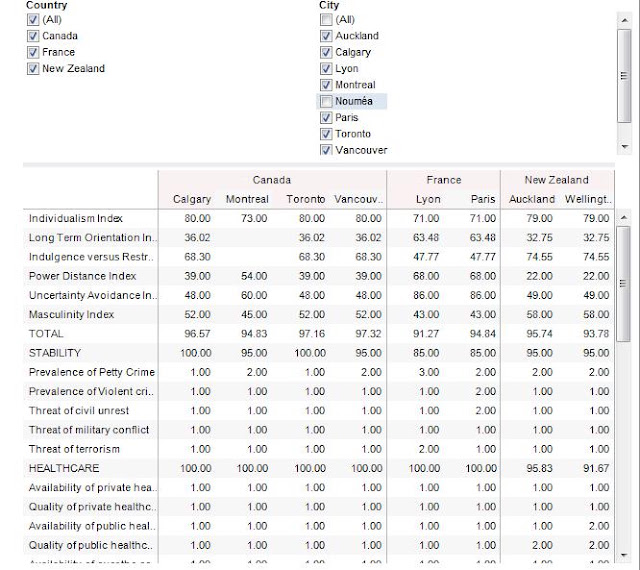640x570 pixels.
Task: Uncheck the Canada country checkbox
Action: pos(33,36)
